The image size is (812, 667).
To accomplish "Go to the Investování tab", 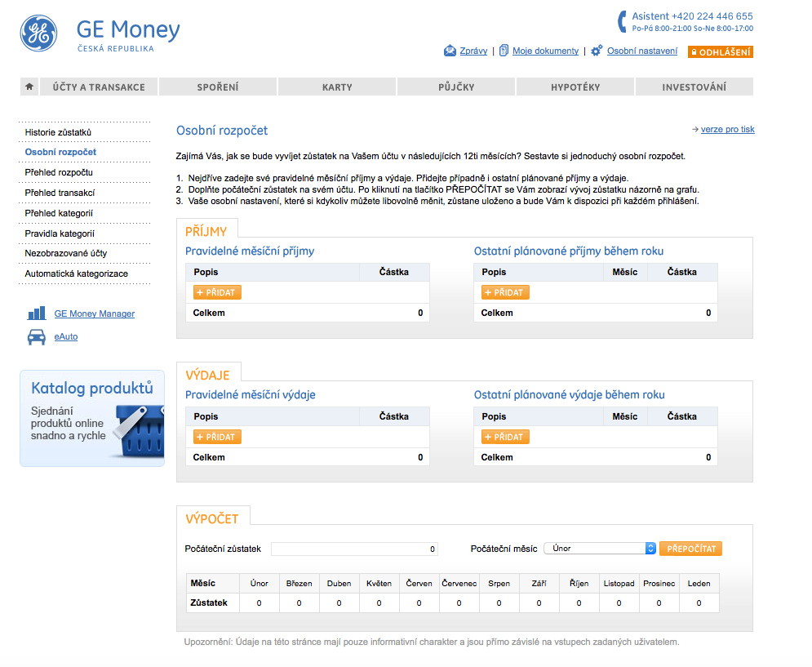I will pyautogui.click(x=694, y=87).
